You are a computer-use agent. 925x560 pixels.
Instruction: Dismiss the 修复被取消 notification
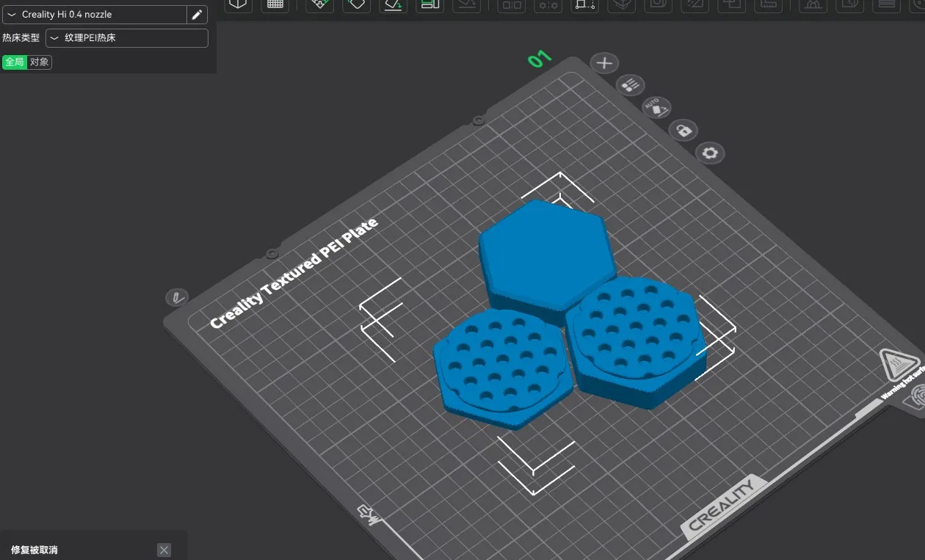(164, 550)
